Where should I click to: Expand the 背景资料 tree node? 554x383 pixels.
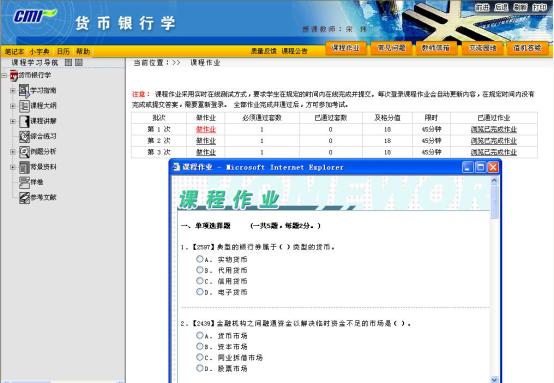[x=13, y=167]
